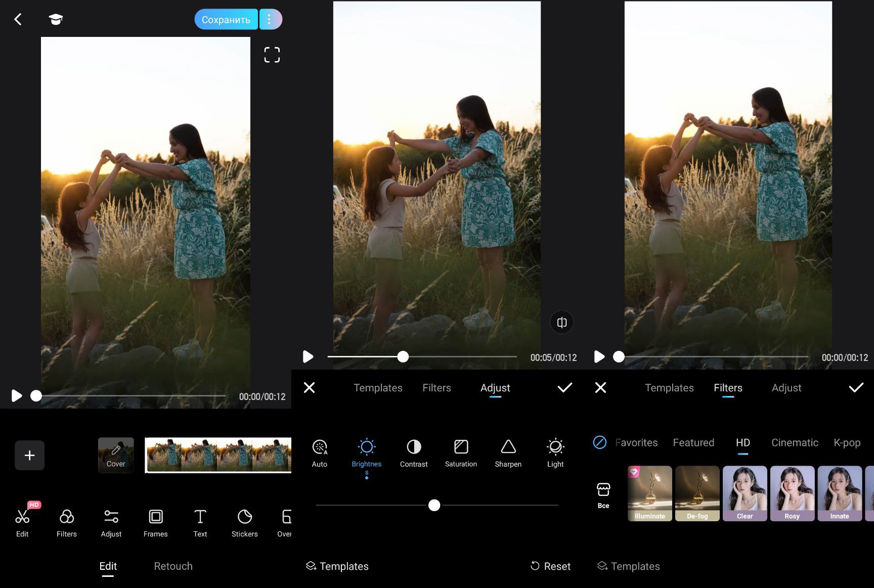
Task: Go back with the left arrow icon
Action: point(18,19)
